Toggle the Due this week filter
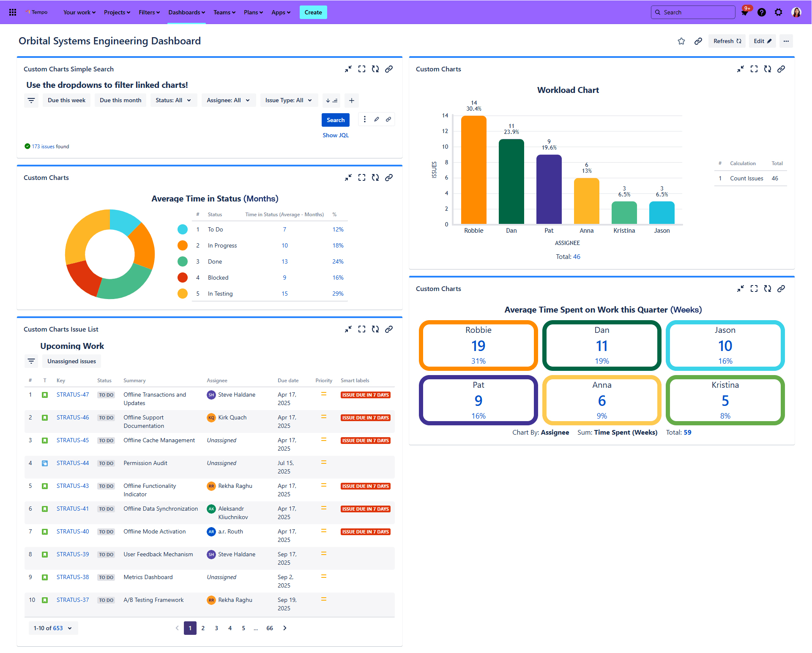The width and height of the screenshot is (812, 653). coord(66,101)
